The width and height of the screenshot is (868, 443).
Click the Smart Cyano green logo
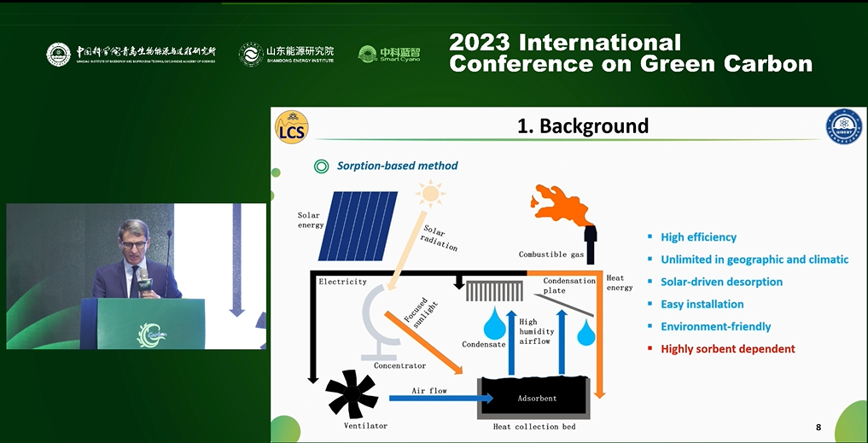389,54
